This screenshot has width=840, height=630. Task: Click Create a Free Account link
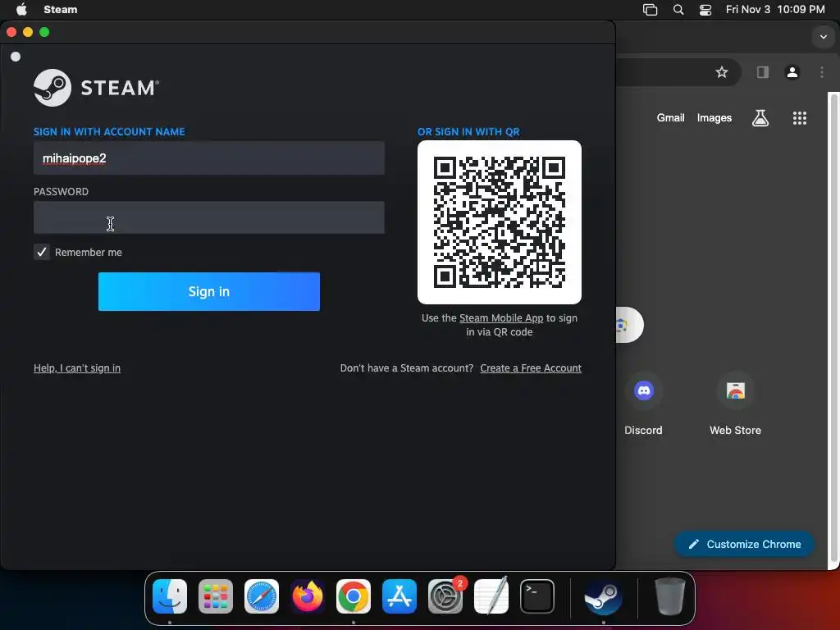click(x=531, y=368)
